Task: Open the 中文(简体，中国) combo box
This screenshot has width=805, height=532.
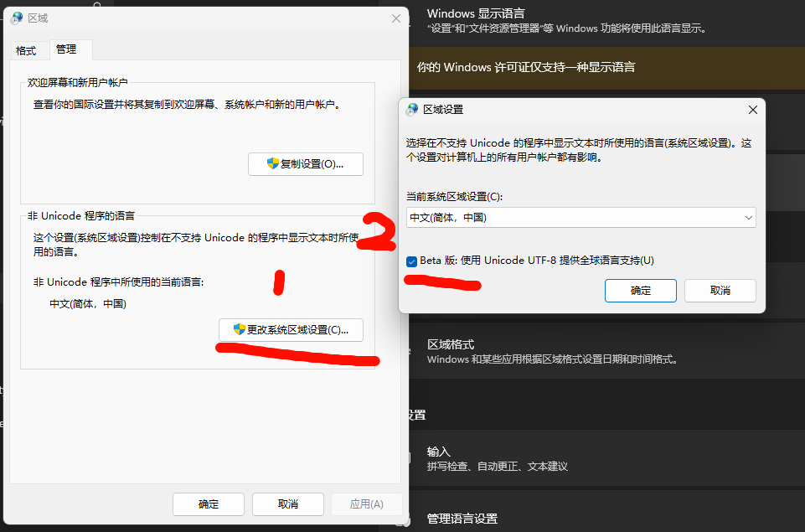Action: point(581,218)
